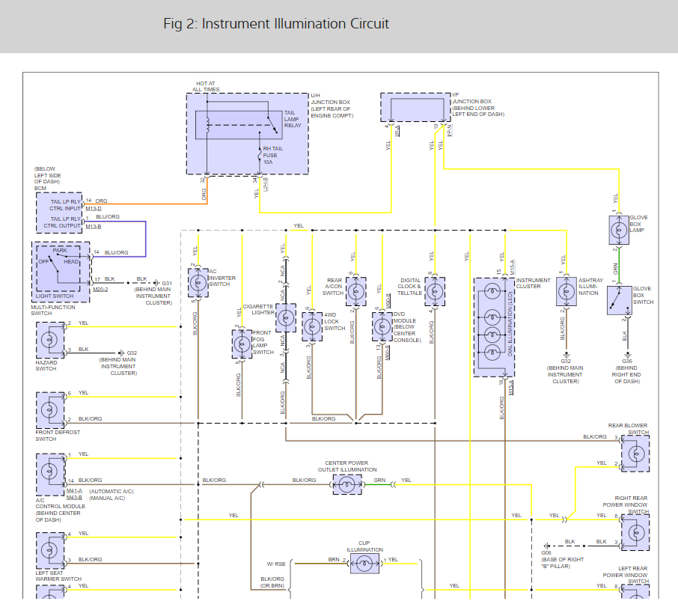This screenshot has height=616, width=678.
Task: Click the AC inverter switch symbol
Action: tap(198, 281)
